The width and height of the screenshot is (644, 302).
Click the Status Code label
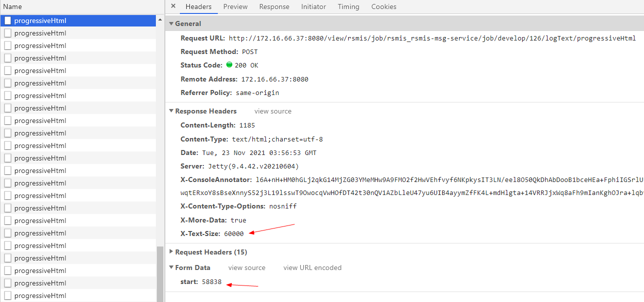tap(201, 65)
